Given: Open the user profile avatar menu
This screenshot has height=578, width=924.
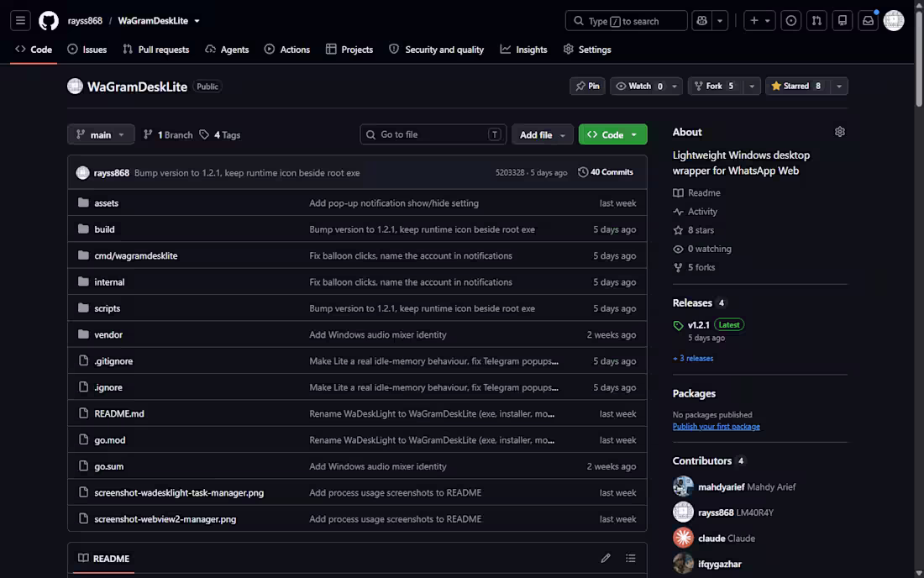Looking at the screenshot, I should point(894,21).
